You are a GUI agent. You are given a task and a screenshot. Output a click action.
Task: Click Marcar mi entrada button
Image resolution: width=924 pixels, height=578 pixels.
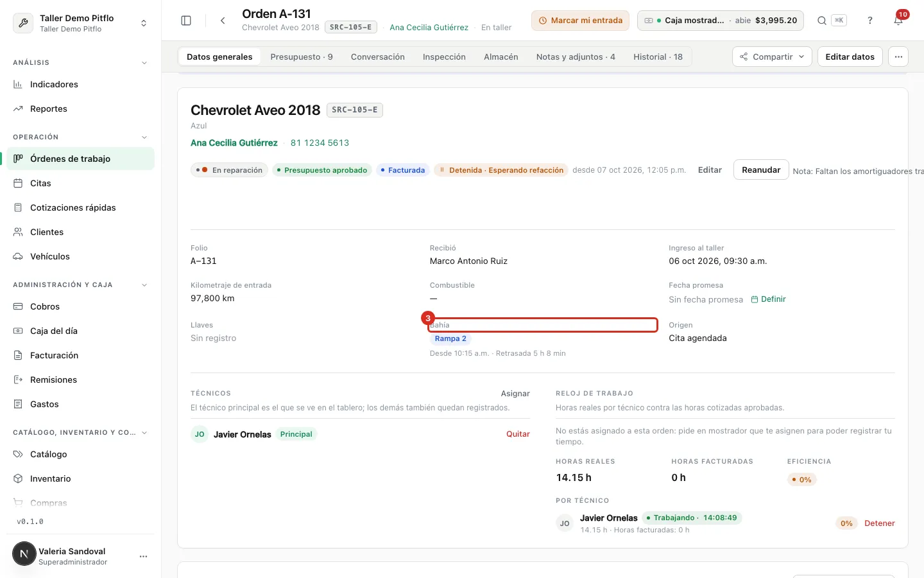click(x=580, y=21)
